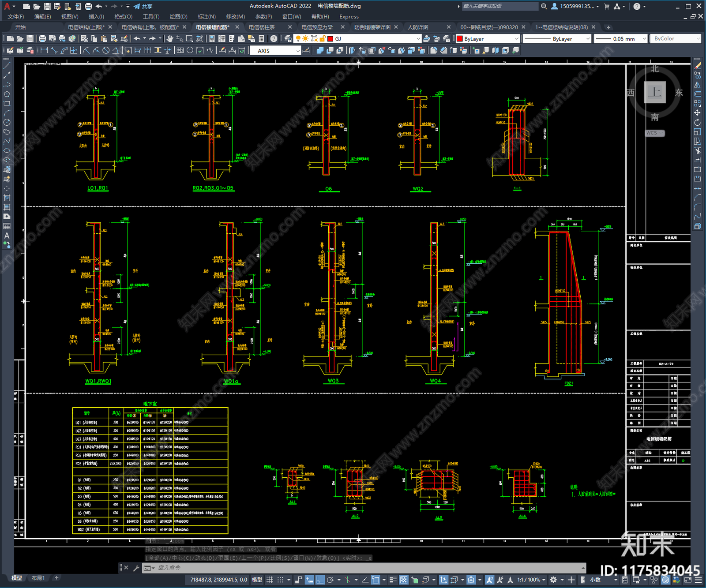
Task: Open the Help question mark toolbar icon
Action: (274, 39)
